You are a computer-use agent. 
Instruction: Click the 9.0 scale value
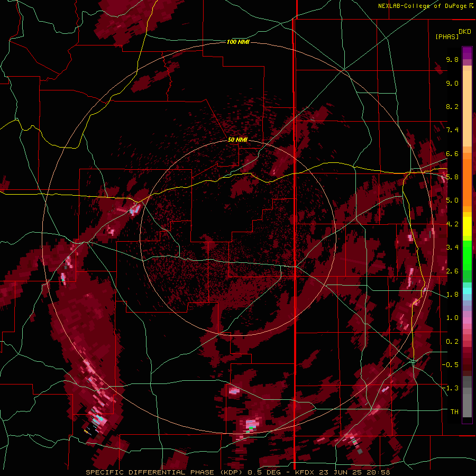(x=452, y=84)
